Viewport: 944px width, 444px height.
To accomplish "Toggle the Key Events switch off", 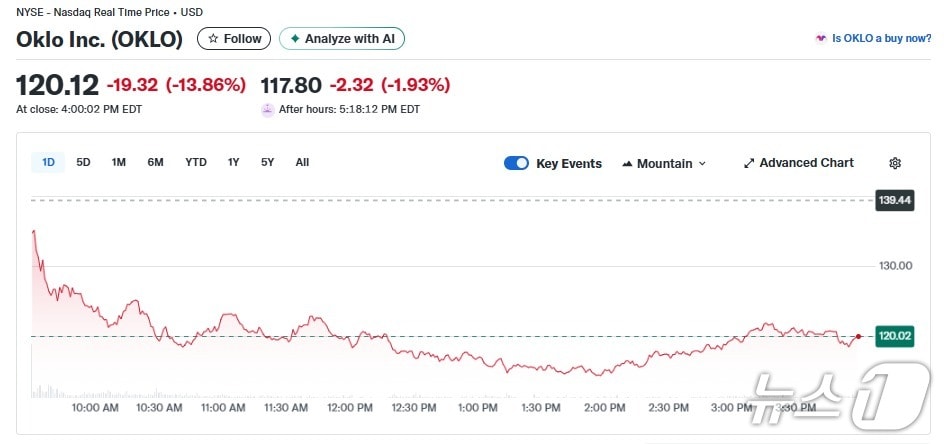I will click(x=516, y=163).
